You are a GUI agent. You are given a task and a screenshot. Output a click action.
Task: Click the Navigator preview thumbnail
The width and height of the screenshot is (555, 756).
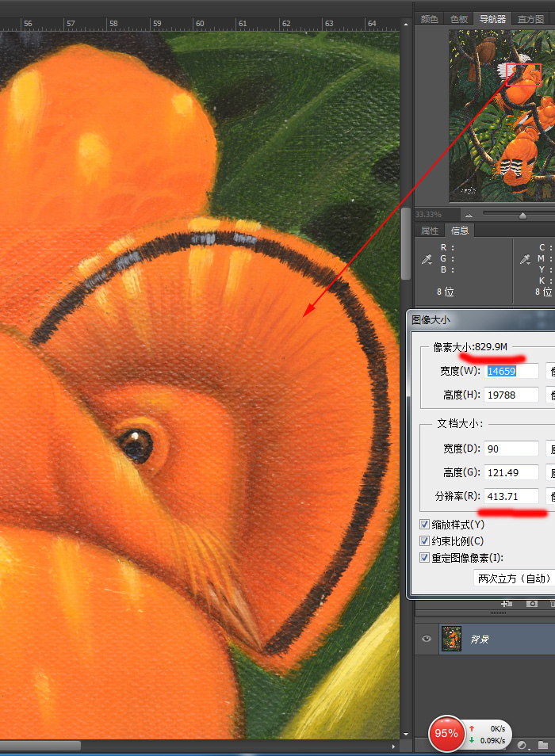coord(501,116)
